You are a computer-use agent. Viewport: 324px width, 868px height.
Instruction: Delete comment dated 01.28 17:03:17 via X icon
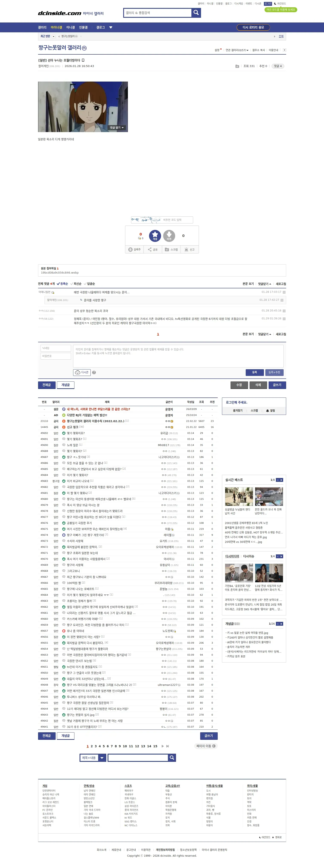click(x=284, y=292)
